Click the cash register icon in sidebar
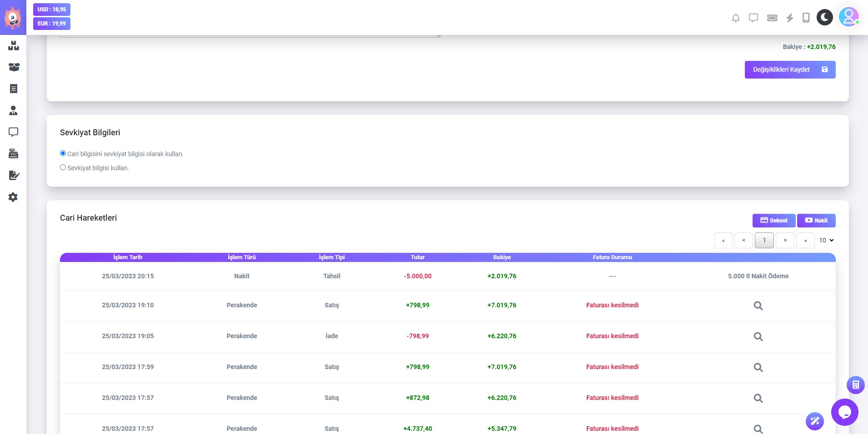This screenshot has height=434, width=868. [13, 154]
